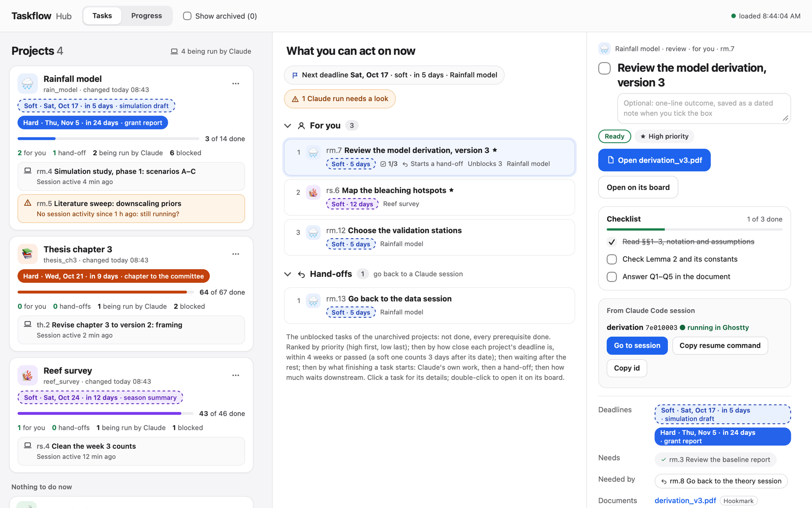Click the 1 Claude run needs a look alert
This screenshot has width=812, height=508.
[x=340, y=99]
